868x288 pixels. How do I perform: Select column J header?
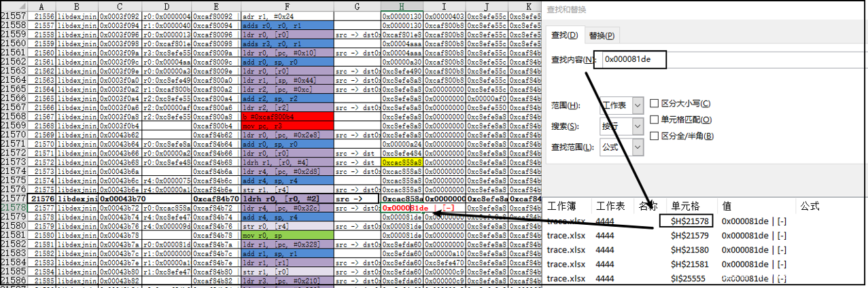[487, 6]
